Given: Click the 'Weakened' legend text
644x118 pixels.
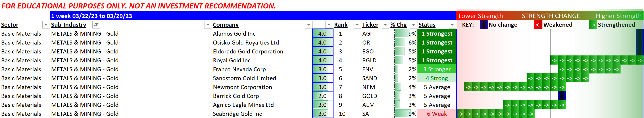Looking at the screenshot, I should coord(558,25).
